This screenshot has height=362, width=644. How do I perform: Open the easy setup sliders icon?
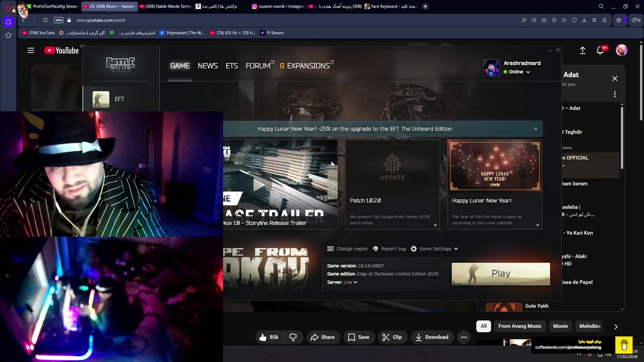click(x=594, y=20)
